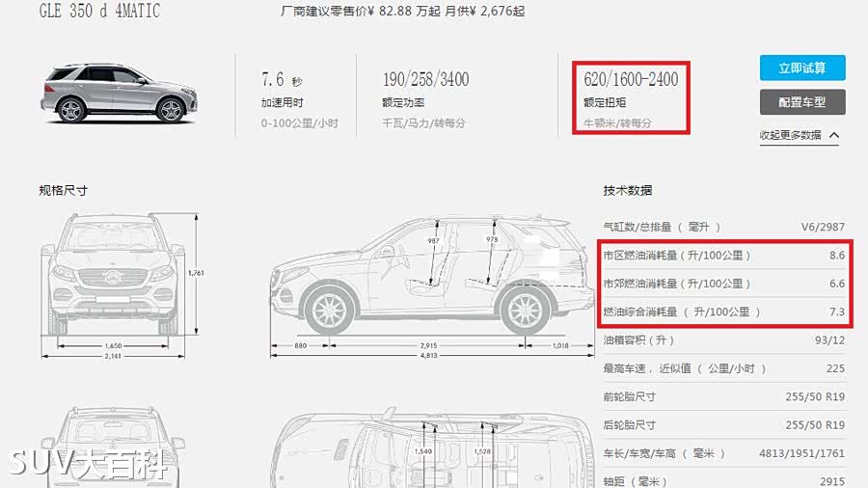Click the 620/1600-2400 rated torque value

(x=631, y=79)
